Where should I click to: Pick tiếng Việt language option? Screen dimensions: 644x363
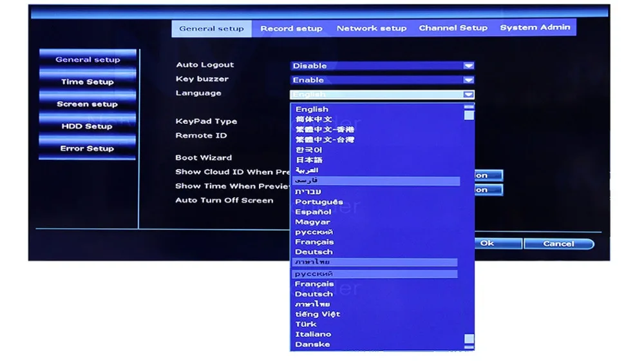click(x=317, y=314)
